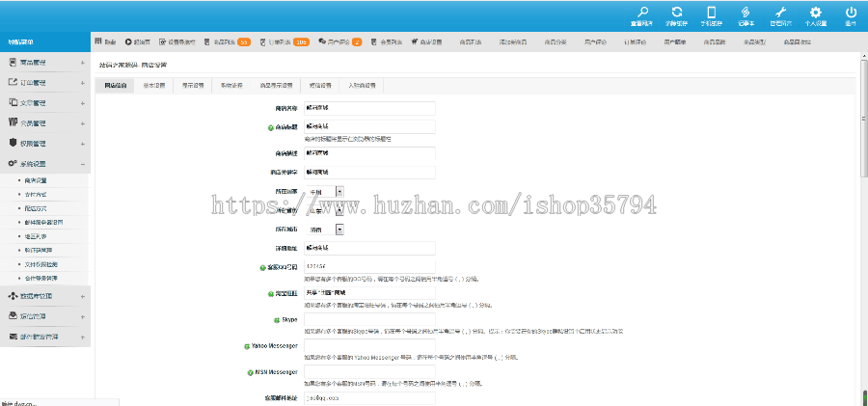Expand 文章管理 with its plus sign
Screen dimensions: 868x406
coord(83,103)
